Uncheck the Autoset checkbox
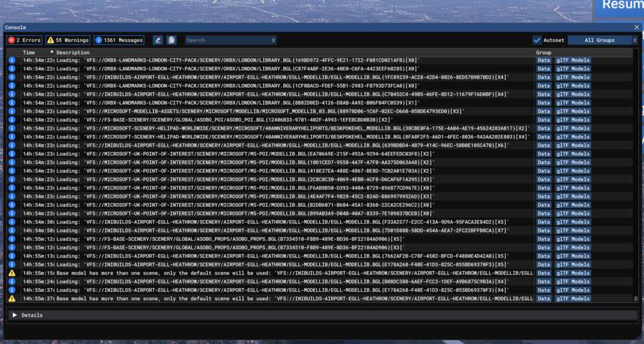The width and height of the screenshot is (644, 344). pos(537,40)
